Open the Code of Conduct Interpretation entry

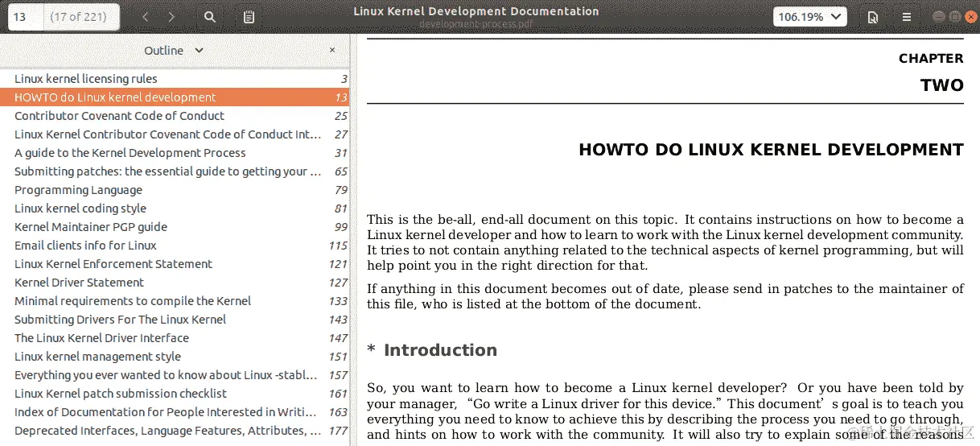click(175, 134)
